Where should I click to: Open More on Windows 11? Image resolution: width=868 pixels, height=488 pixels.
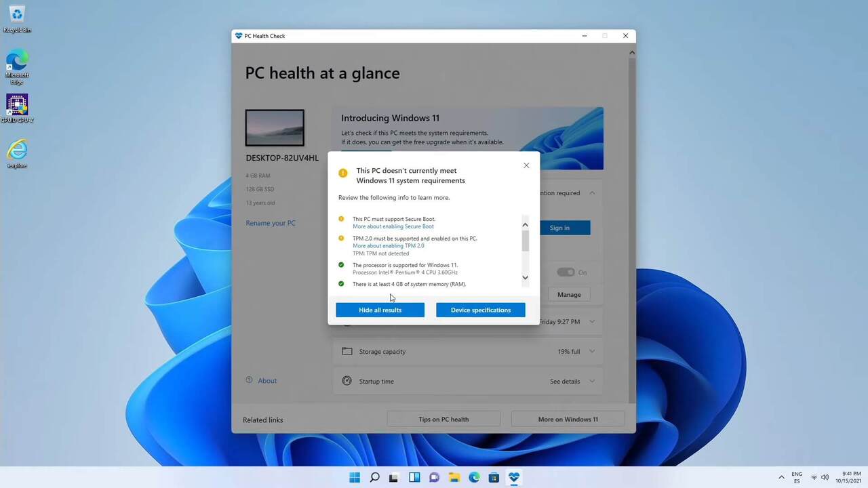[x=568, y=419]
